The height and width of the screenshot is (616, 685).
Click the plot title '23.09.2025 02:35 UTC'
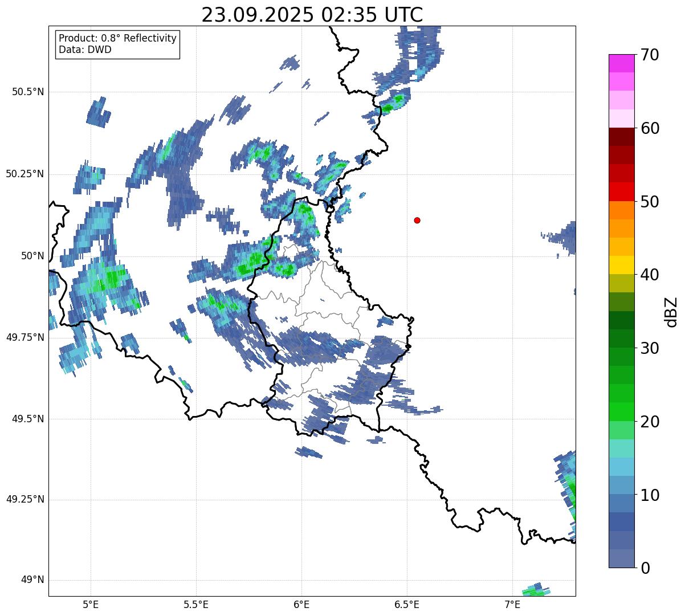(x=312, y=15)
